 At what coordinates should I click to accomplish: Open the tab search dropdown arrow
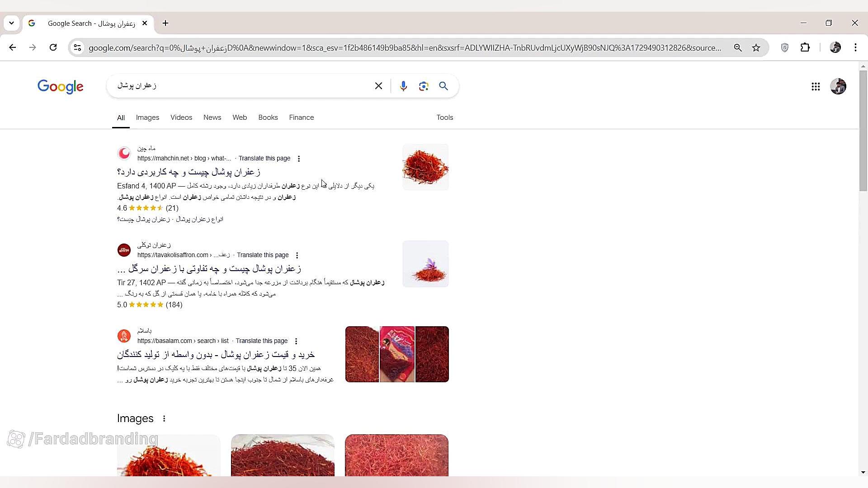(11, 23)
